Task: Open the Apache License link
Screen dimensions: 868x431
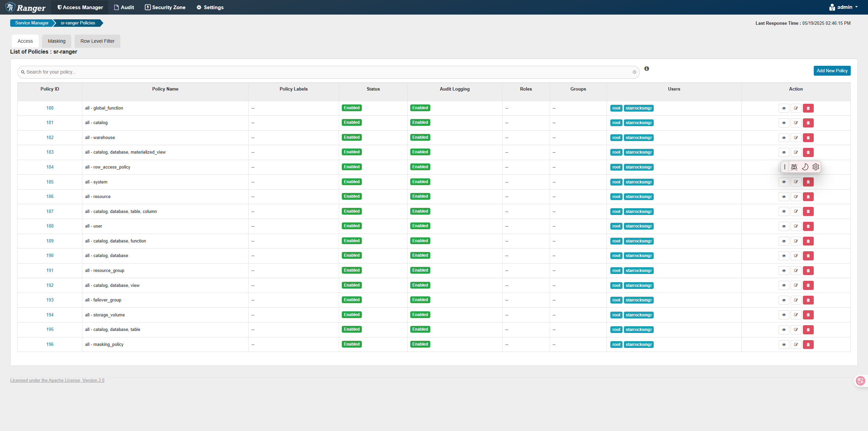Action: point(57,380)
